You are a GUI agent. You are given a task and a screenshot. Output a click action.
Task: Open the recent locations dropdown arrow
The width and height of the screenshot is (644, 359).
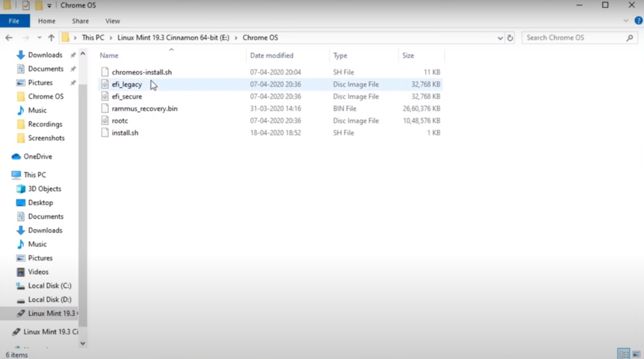(x=39, y=38)
